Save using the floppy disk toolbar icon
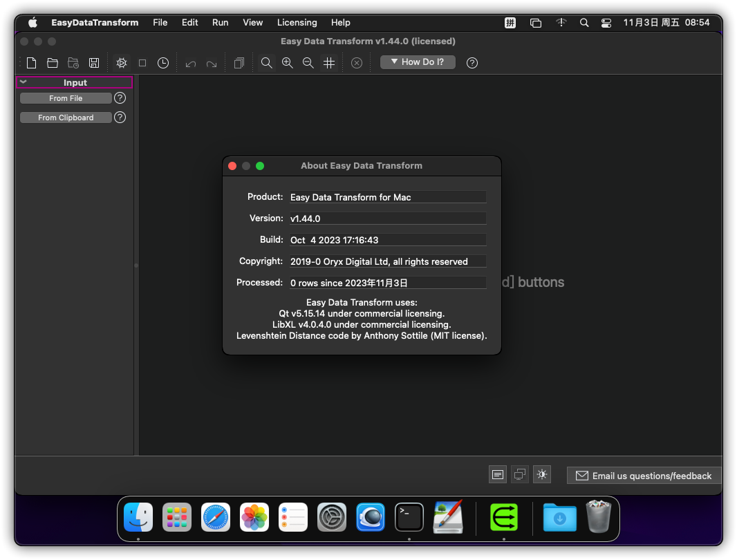This screenshot has height=560, width=737. 94,62
